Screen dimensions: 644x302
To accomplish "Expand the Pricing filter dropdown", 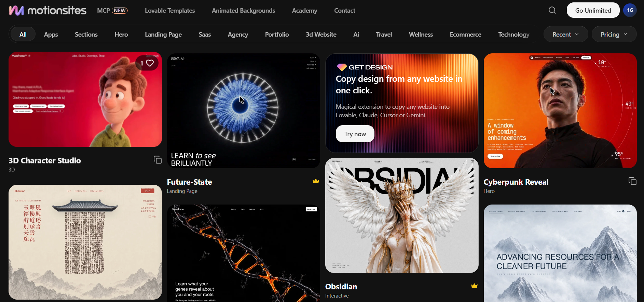I will point(614,34).
